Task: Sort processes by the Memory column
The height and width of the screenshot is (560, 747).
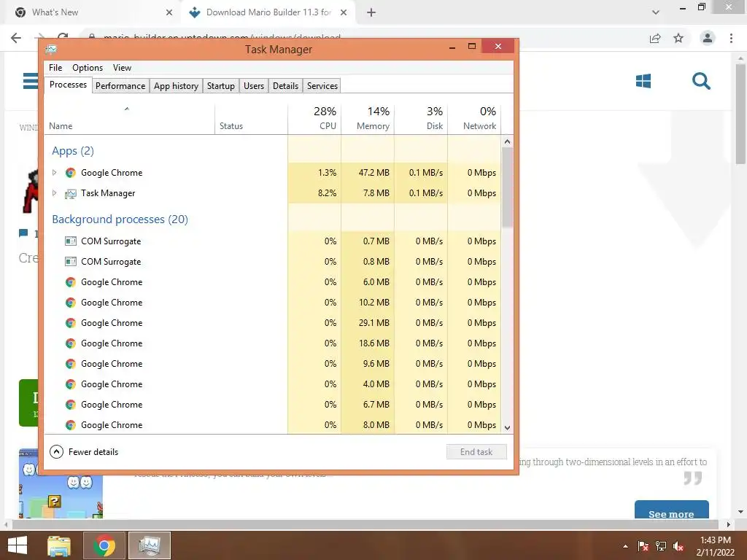Action: click(x=368, y=118)
